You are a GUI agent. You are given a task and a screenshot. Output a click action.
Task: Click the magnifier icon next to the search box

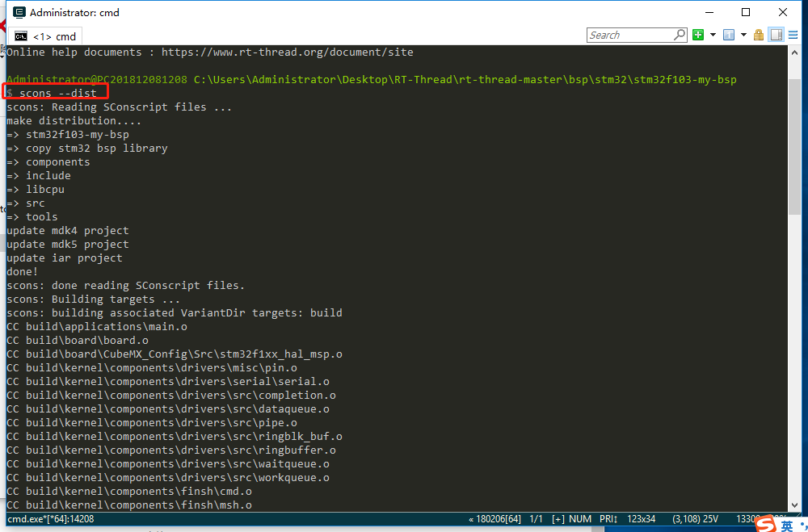(680, 35)
